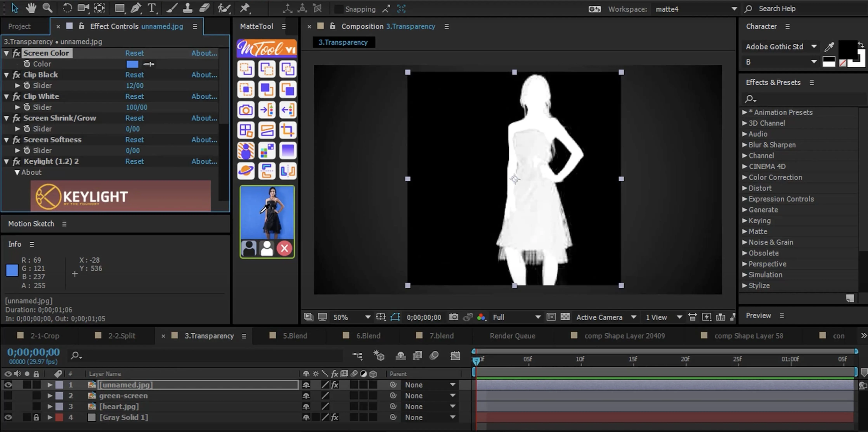Select the Pen tool
The image size is (868, 432).
pos(136,8)
